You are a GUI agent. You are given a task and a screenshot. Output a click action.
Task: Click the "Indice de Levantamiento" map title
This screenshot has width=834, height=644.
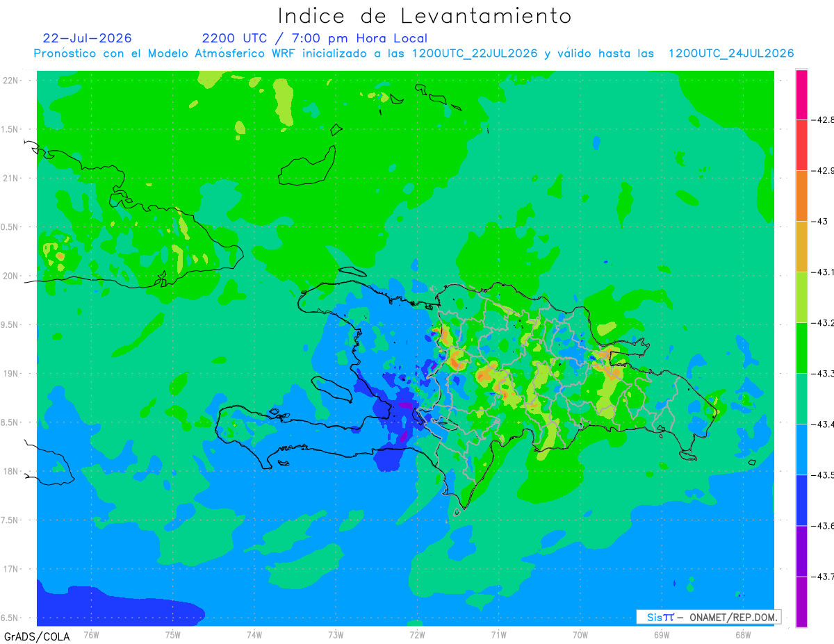(425, 15)
